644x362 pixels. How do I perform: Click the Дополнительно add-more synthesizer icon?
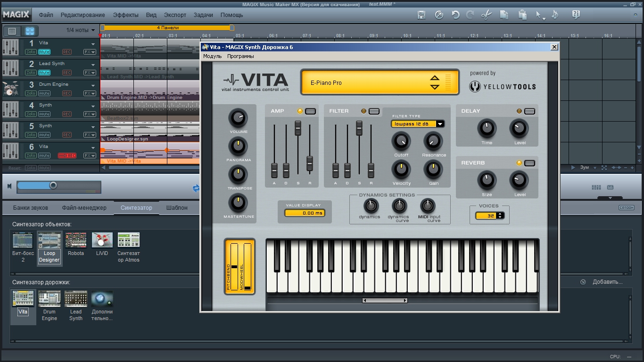tap(102, 306)
